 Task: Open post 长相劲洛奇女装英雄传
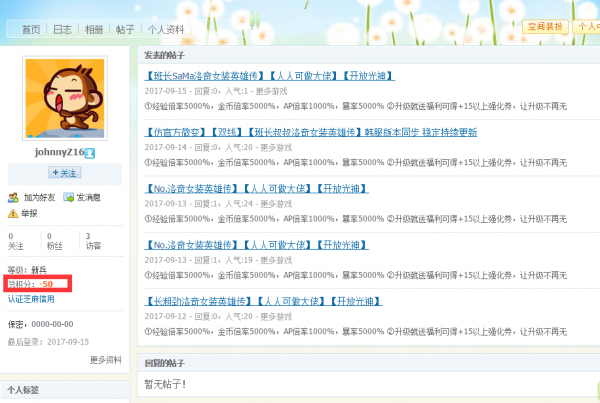(264, 301)
